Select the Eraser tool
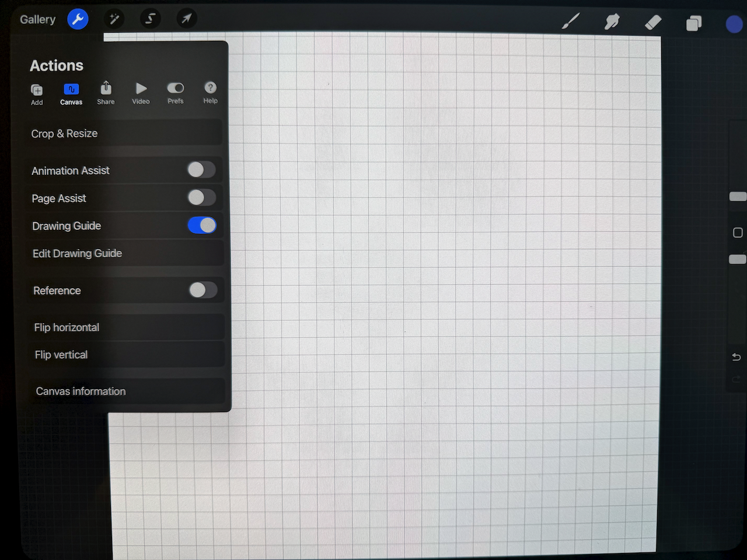The width and height of the screenshot is (747, 560). 653,23
